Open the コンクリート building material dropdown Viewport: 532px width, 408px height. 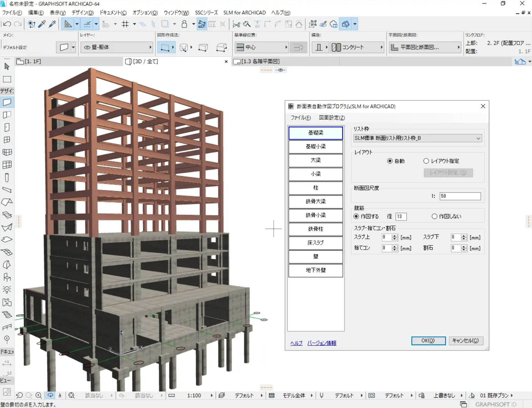point(357,47)
